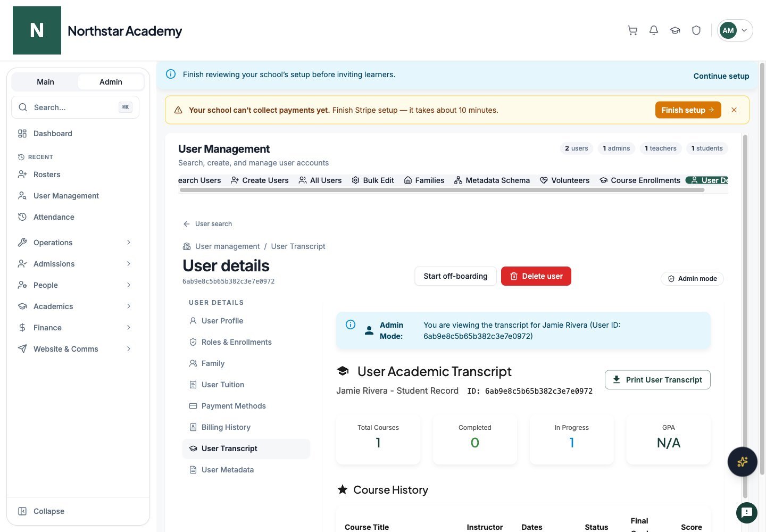Viewport: 766px width, 532px height.
Task: Click Print User Transcript button
Action: [657, 380]
